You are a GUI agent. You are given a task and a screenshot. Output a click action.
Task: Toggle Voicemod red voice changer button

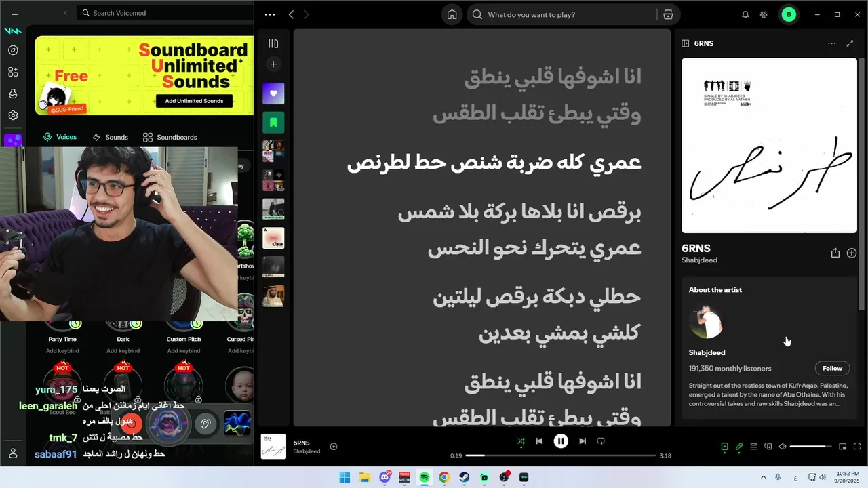pos(132,424)
